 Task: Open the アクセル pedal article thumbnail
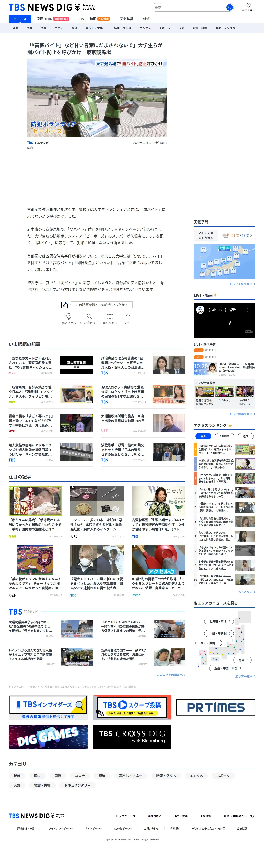click(159, 560)
